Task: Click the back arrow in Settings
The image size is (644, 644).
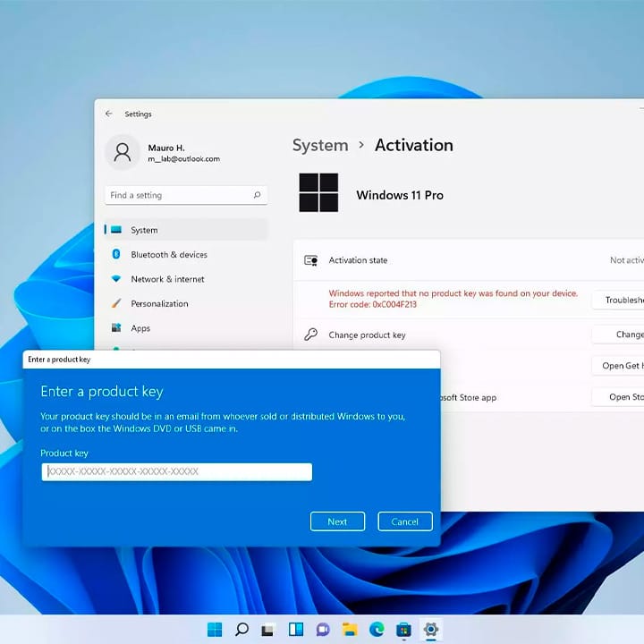Action: 109,114
